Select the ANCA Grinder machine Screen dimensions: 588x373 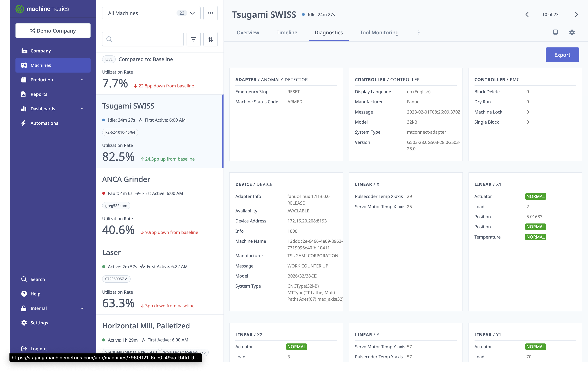click(x=160, y=205)
